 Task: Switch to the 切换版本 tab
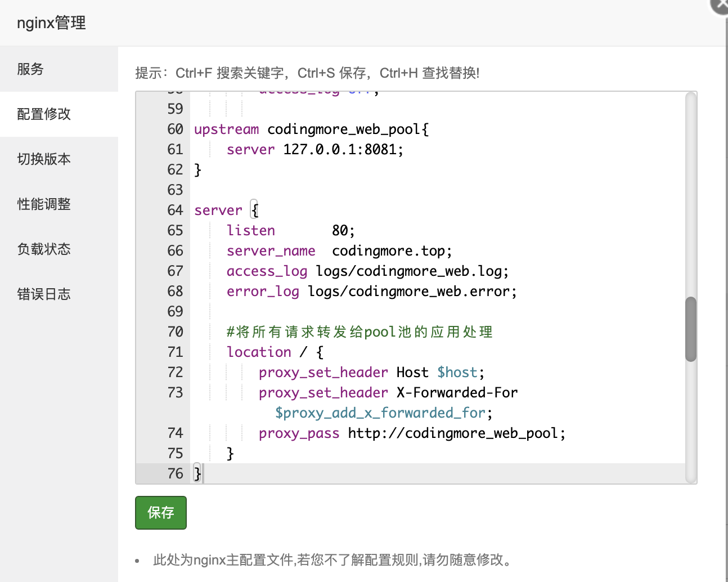[x=44, y=159]
